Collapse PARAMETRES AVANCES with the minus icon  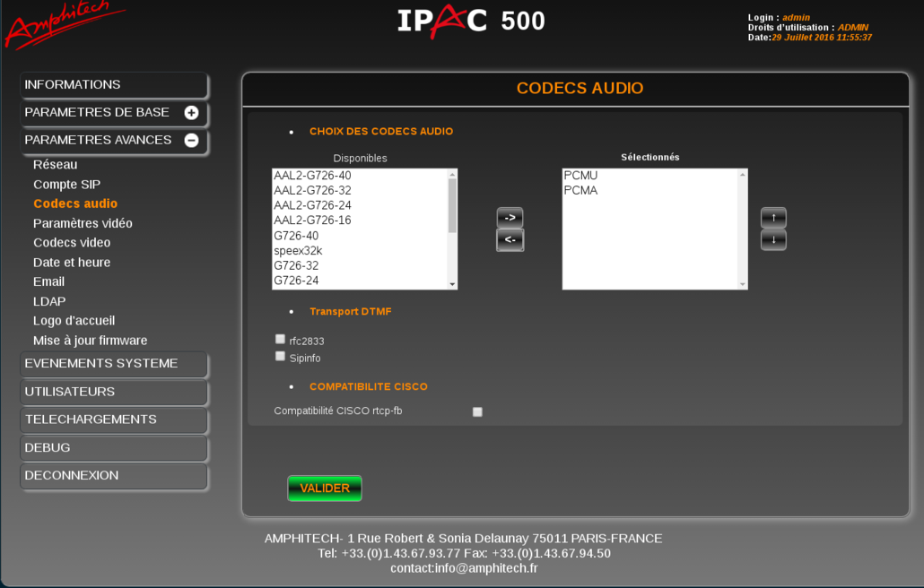[x=191, y=141]
